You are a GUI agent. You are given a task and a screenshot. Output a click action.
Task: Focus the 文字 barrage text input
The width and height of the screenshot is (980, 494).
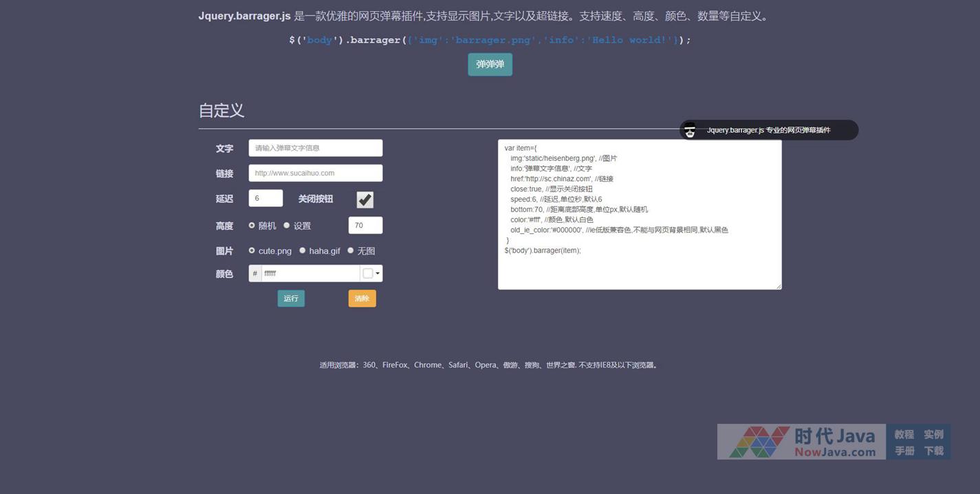point(315,148)
